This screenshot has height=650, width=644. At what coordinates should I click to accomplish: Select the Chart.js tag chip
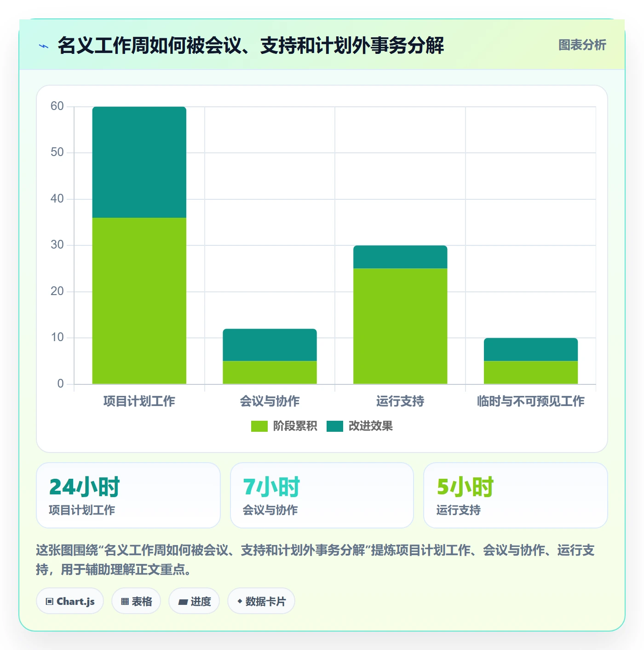(70, 601)
